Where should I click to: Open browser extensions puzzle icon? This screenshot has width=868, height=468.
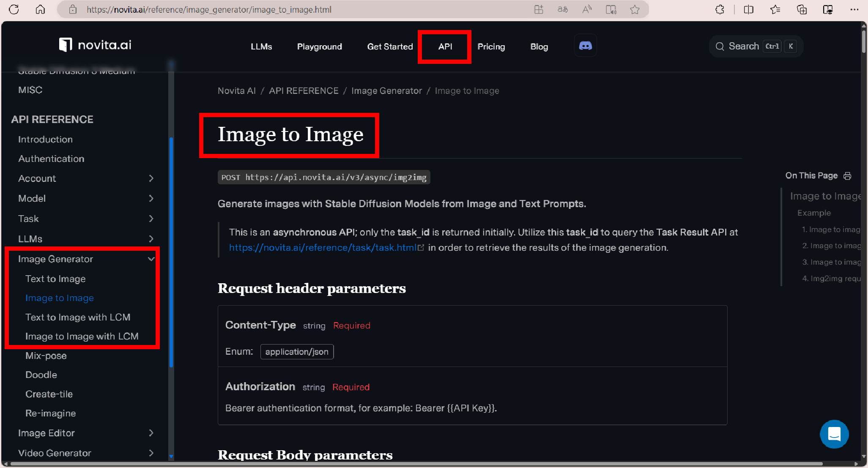point(720,9)
